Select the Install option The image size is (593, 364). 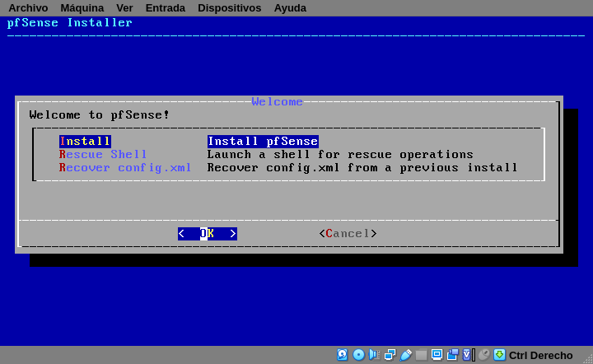tap(85, 142)
